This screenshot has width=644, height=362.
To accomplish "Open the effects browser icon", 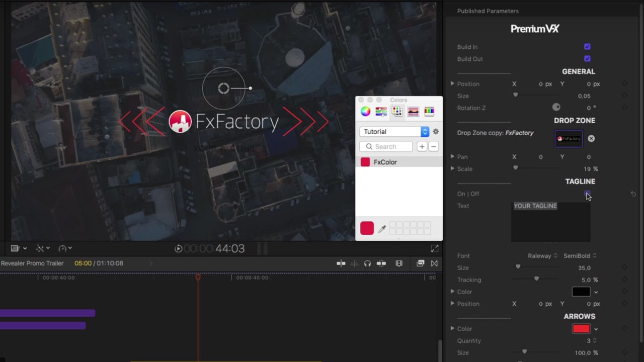I will (421, 263).
